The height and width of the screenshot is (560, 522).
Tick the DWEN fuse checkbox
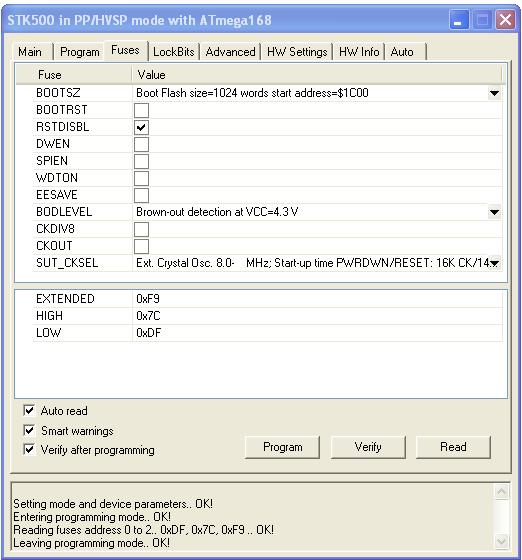[x=141, y=145]
